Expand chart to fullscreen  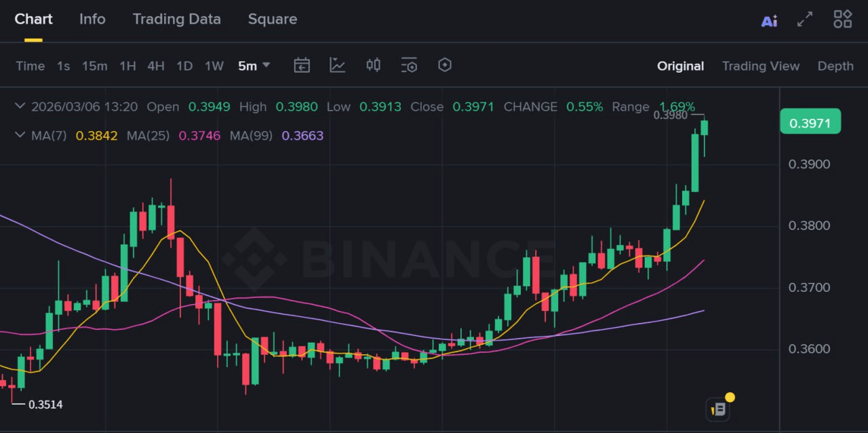(x=805, y=20)
